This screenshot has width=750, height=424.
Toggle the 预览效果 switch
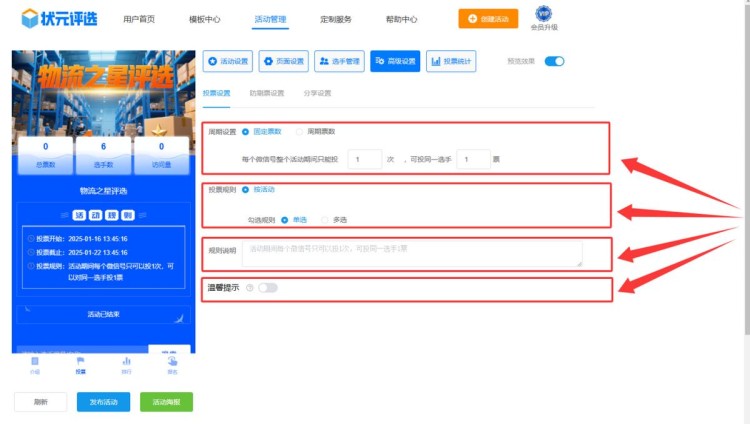pos(553,61)
